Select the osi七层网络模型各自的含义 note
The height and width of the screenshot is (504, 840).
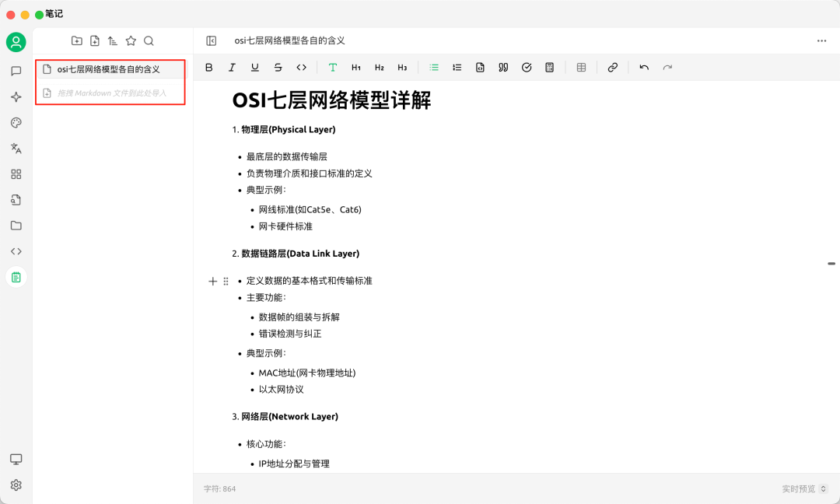pyautogui.click(x=108, y=69)
